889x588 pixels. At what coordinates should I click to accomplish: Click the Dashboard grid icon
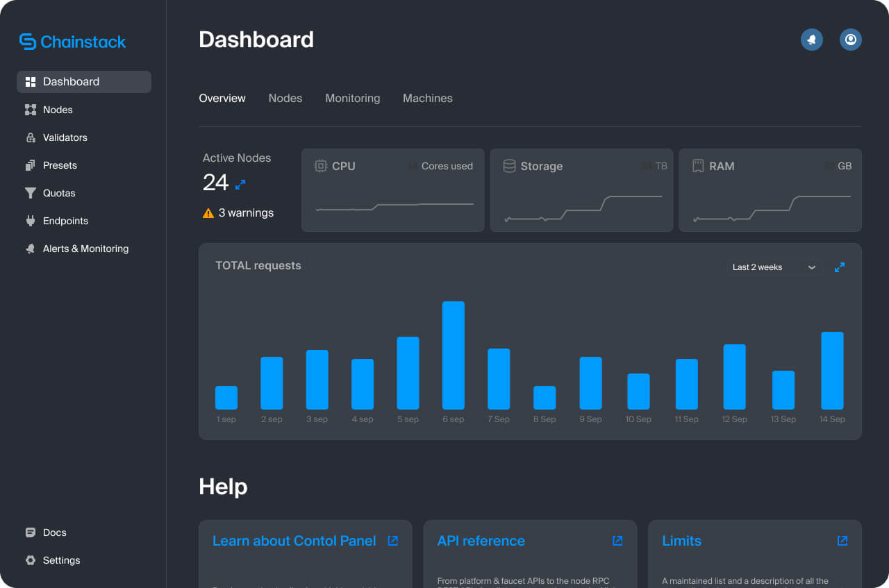point(31,82)
